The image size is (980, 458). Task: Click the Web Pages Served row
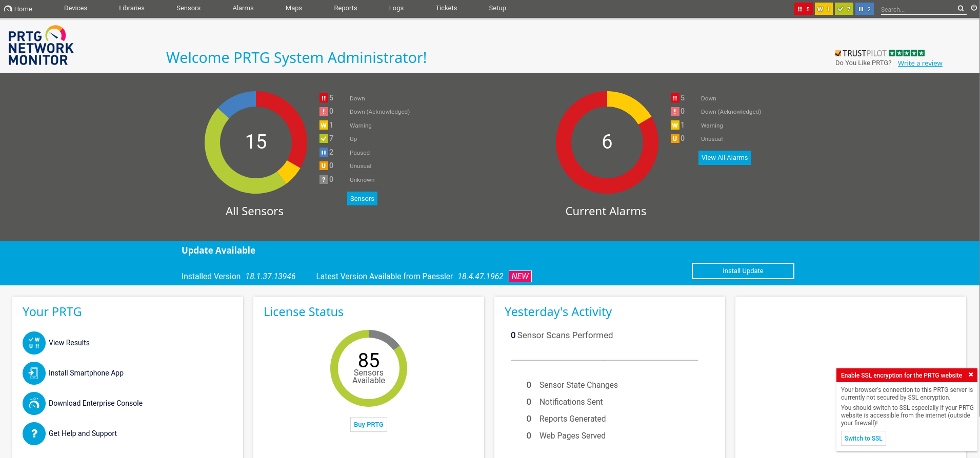[566, 436]
